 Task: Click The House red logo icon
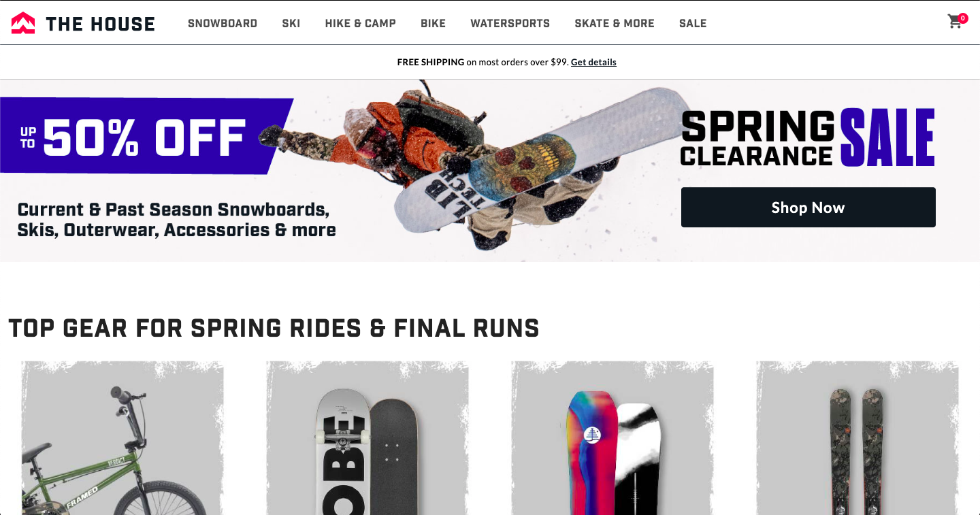pyautogui.click(x=23, y=23)
